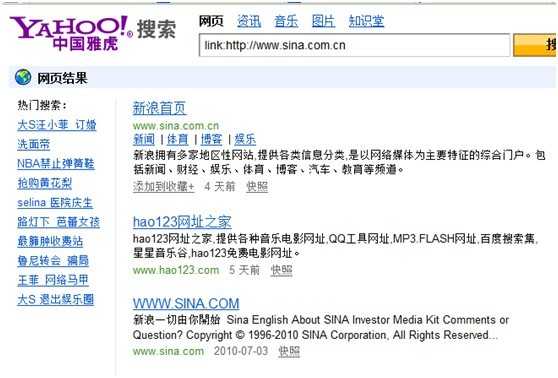Click the 博客 sublink under 新浪首页
Image resolution: width=558 pixels, height=378 pixels.
[x=211, y=139]
